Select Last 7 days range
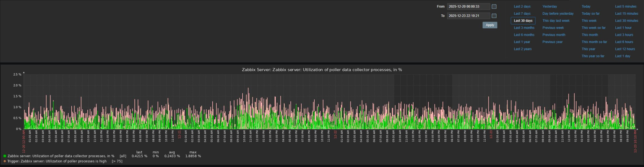This screenshot has width=644, height=167. click(x=522, y=14)
